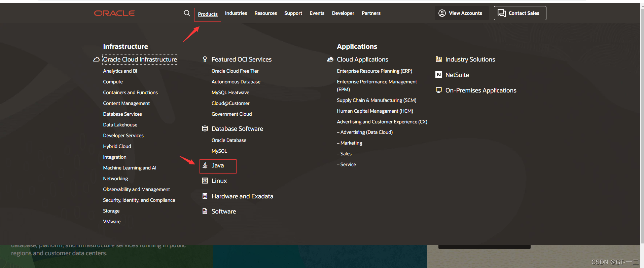Open MySQL Heatwave
Screen dimensions: 644x268
point(230,92)
